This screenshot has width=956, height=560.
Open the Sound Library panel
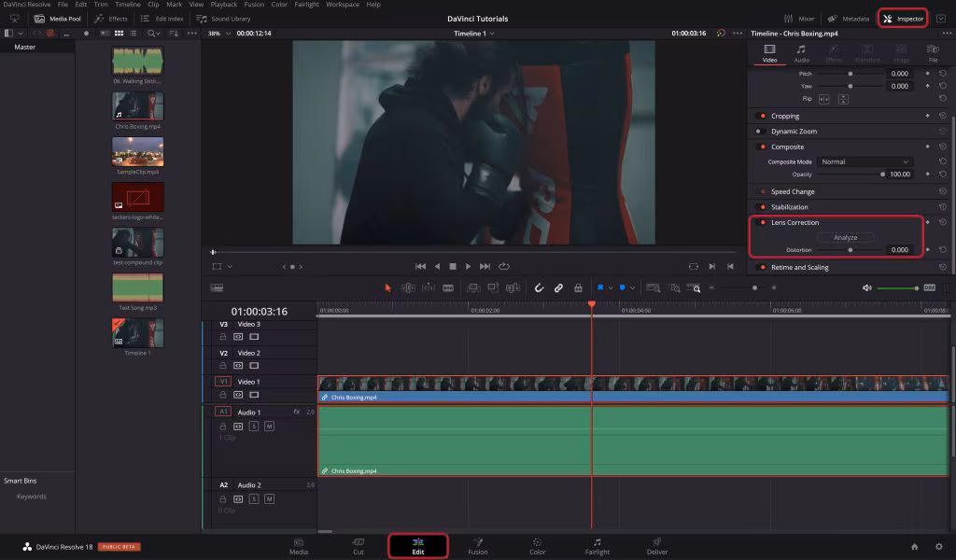(224, 19)
